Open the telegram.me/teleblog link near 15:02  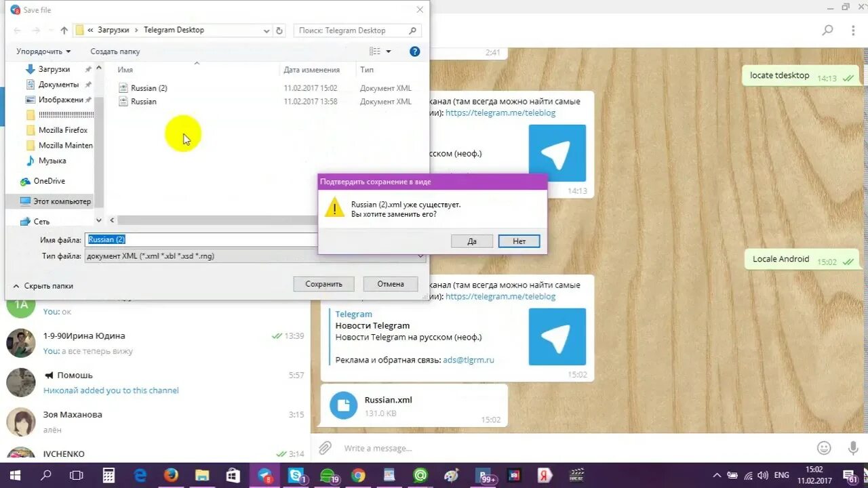(x=500, y=297)
